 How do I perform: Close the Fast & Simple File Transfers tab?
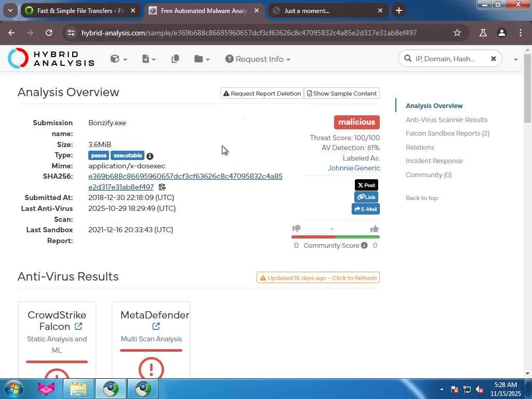[x=133, y=11]
